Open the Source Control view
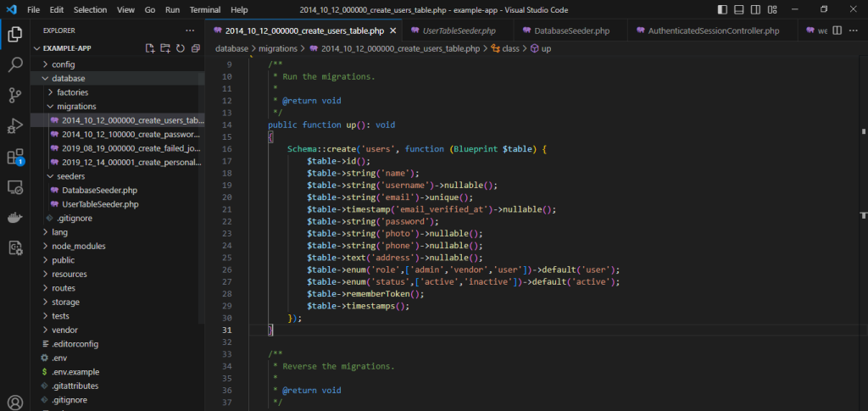 [x=14, y=95]
